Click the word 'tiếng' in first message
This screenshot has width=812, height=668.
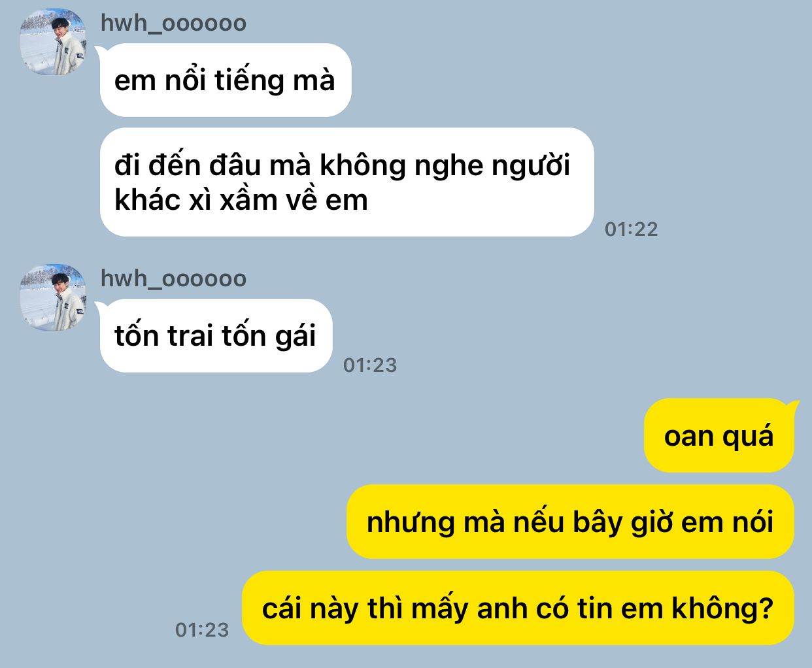click(x=250, y=82)
